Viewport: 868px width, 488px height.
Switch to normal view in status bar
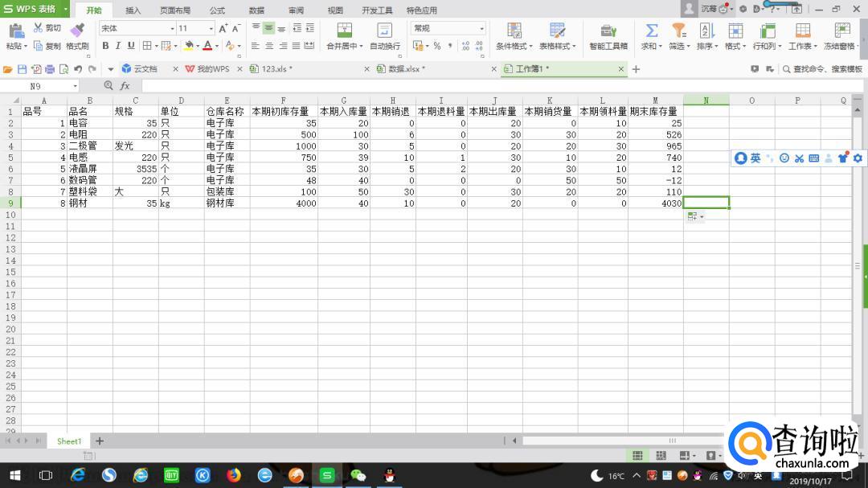[x=637, y=455]
